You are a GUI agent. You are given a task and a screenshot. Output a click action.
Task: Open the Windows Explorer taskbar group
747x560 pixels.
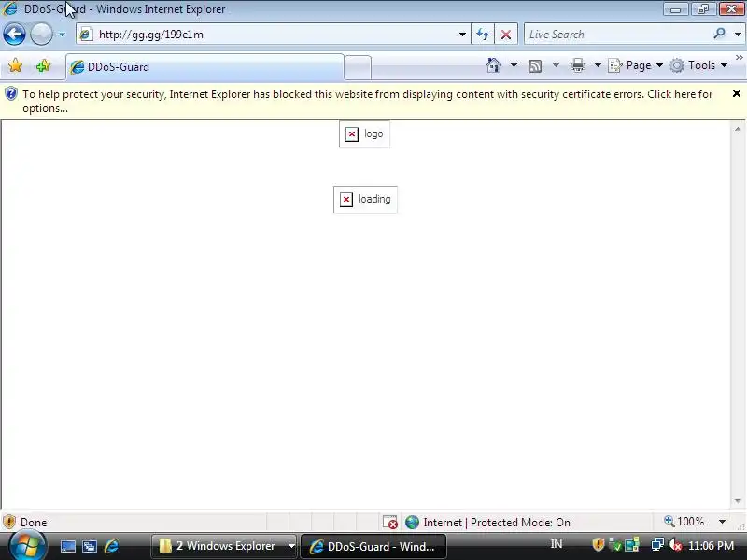224,546
